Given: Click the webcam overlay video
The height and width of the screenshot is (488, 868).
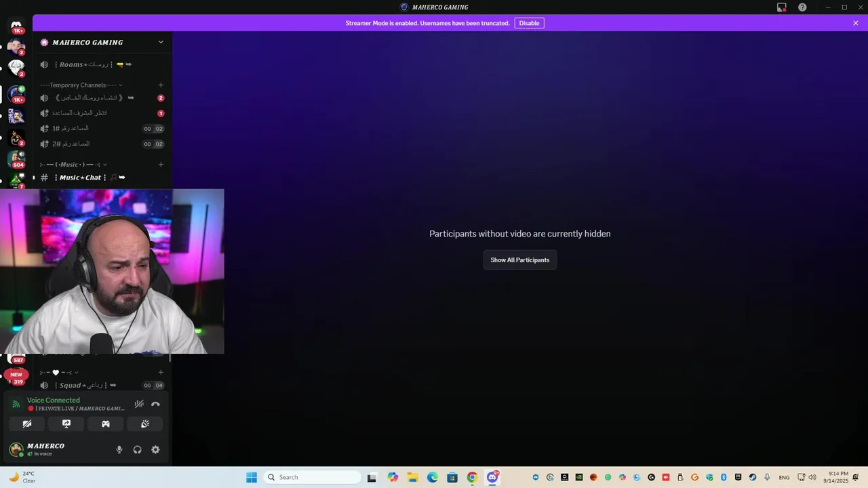Looking at the screenshot, I should 112,271.
